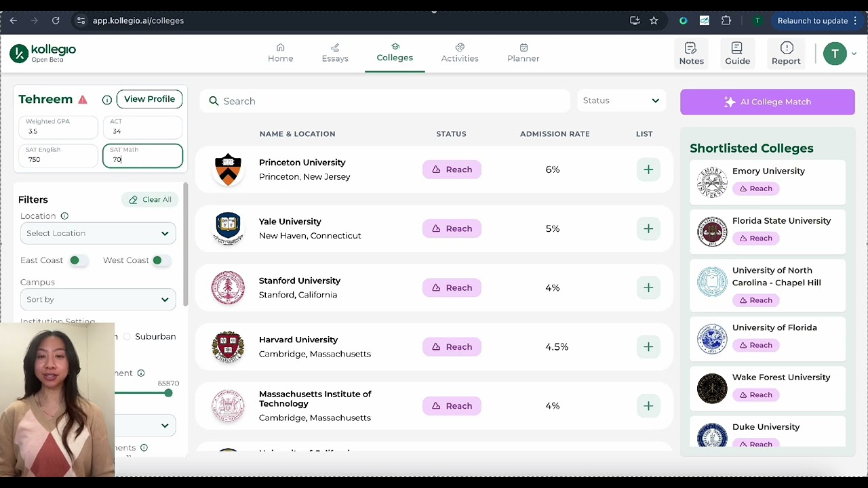This screenshot has height=488, width=868.
Task: Open the Status filter dropdown
Action: click(x=621, y=100)
